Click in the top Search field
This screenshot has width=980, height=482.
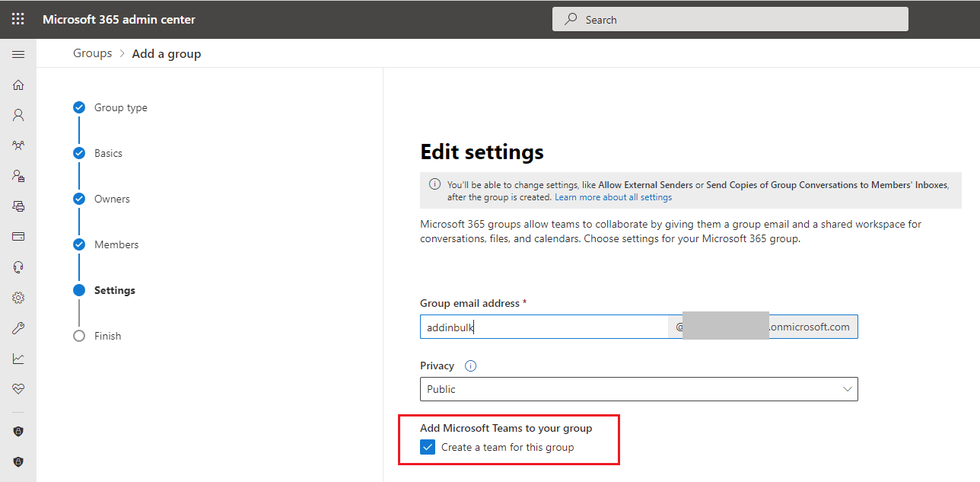730,19
